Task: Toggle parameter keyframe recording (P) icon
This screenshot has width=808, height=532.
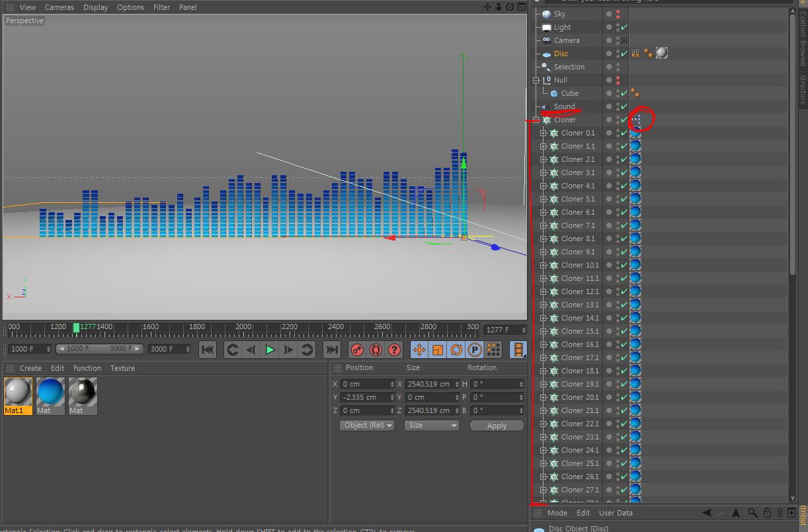Action: click(x=475, y=350)
